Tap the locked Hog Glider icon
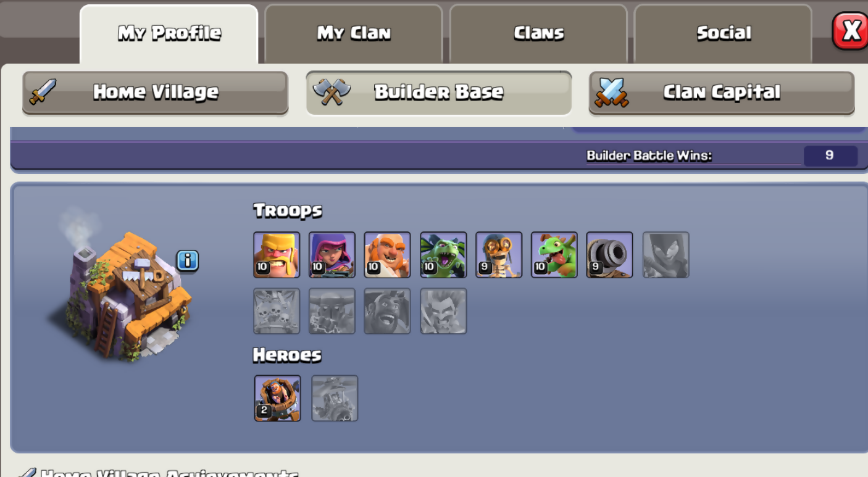Viewport: 868px width, 477px height. (388, 311)
